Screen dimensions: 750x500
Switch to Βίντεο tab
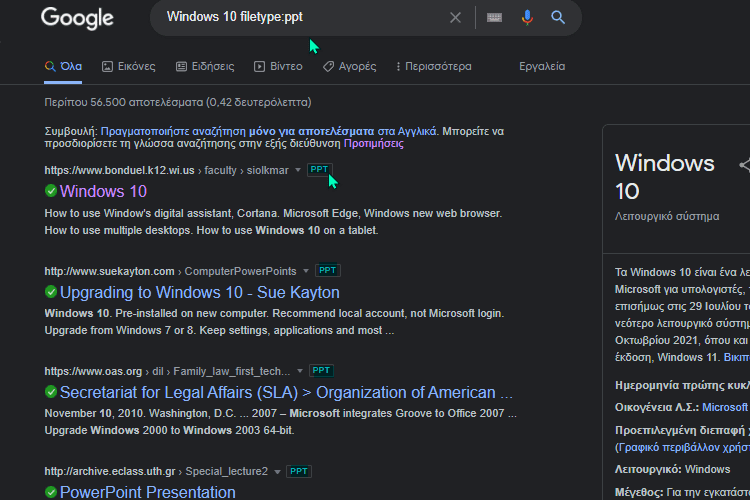(x=278, y=67)
